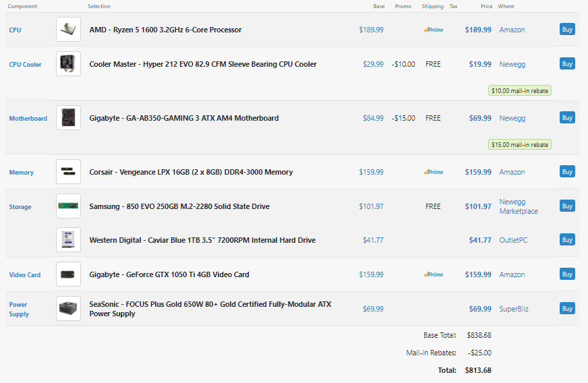The image size is (588, 383).
Task: Click the GA-AB350-GAMING 3 motherboard thumbnail
Action: pos(68,118)
